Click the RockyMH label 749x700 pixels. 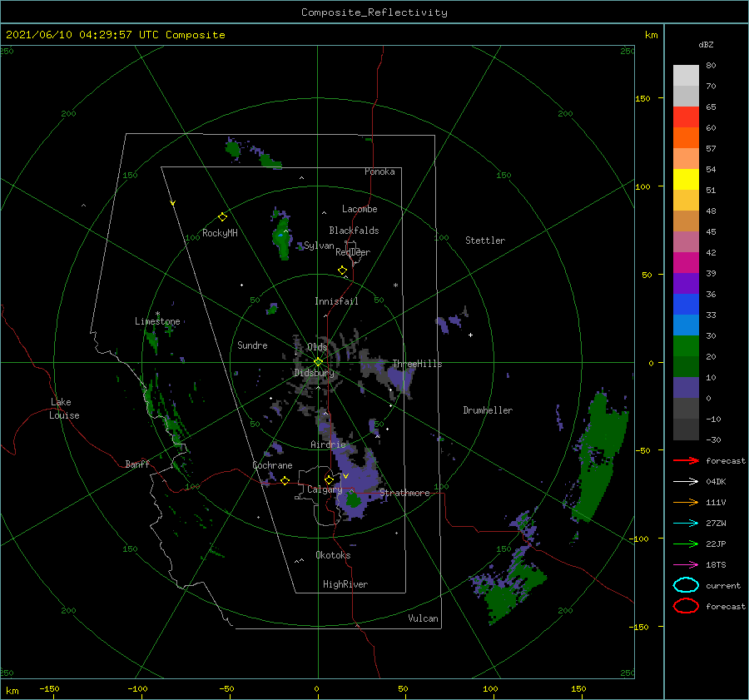click(x=220, y=233)
